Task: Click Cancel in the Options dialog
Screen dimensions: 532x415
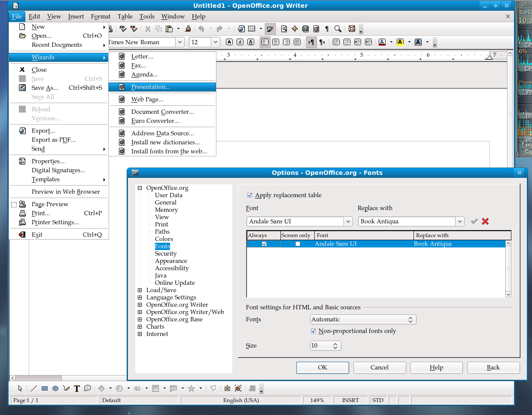Action: point(379,367)
